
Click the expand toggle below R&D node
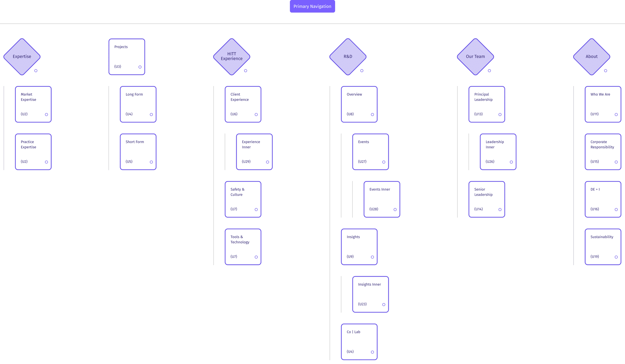click(x=362, y=71)
